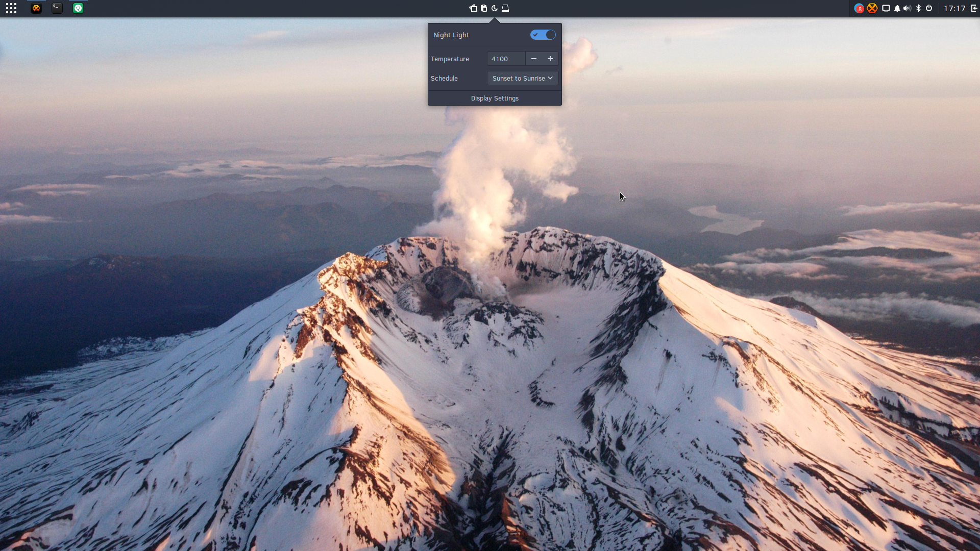Click the caffeine/laptop applet icon
The image size is (980, 551).
pos(505,8)
